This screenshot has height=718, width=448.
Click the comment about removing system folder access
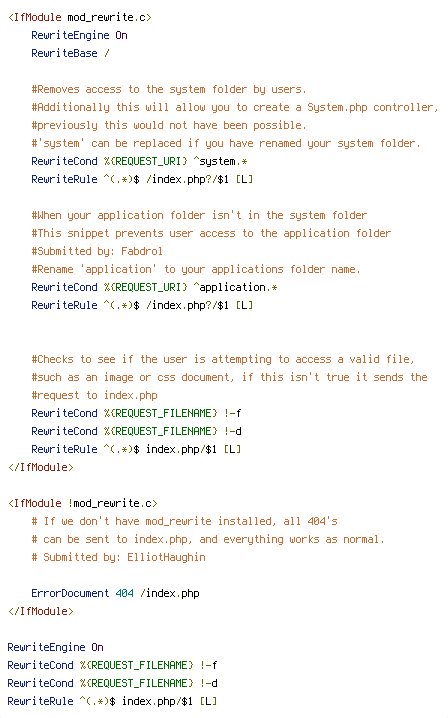click(169, 89)
